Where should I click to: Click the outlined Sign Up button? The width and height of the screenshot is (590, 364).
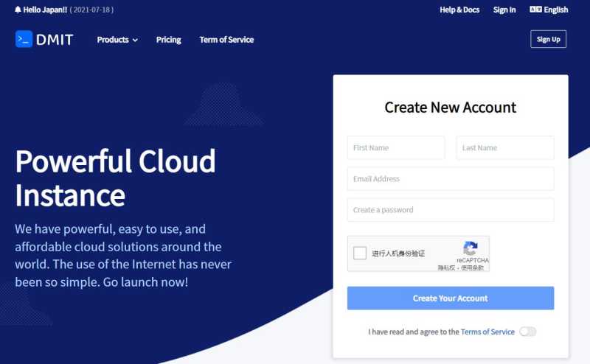pyautogui.click(x=548, y=39)
